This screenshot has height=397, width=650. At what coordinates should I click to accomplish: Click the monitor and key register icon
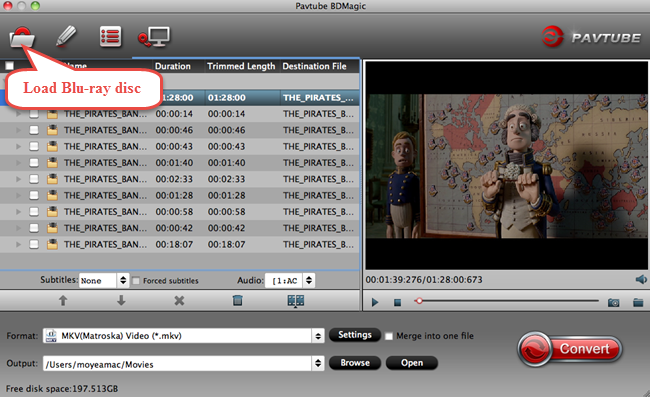pyautogui.click(x=154, y=37)
